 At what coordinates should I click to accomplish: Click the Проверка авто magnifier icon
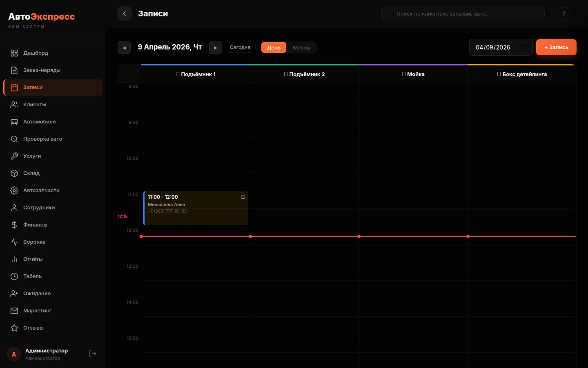(x=14, y=139)
